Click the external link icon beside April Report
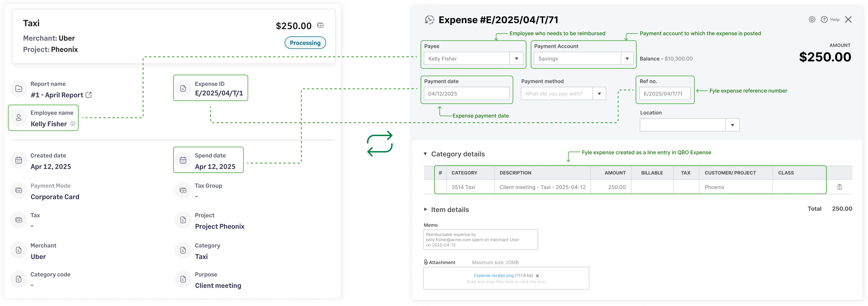The width and height of the screenshot is (868, 306). coord(88,95)
